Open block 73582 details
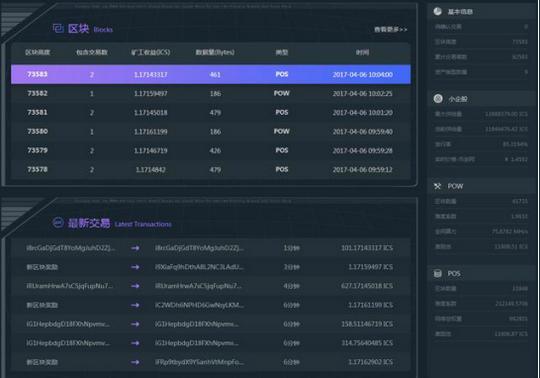Screen dimensions: 540x378 point(37,93)
